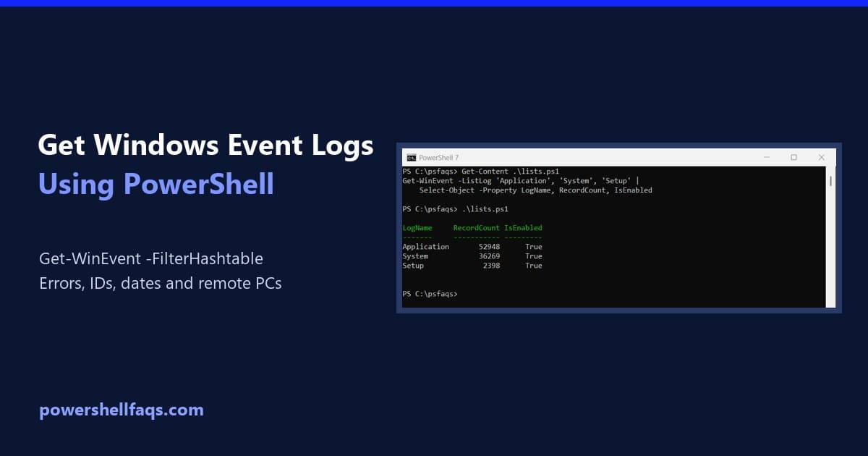Select the 'Get-WinEvent -FilterHashtable' caption line
The height and width of the screenshot is (456, 868).
(x=151, y=258)
